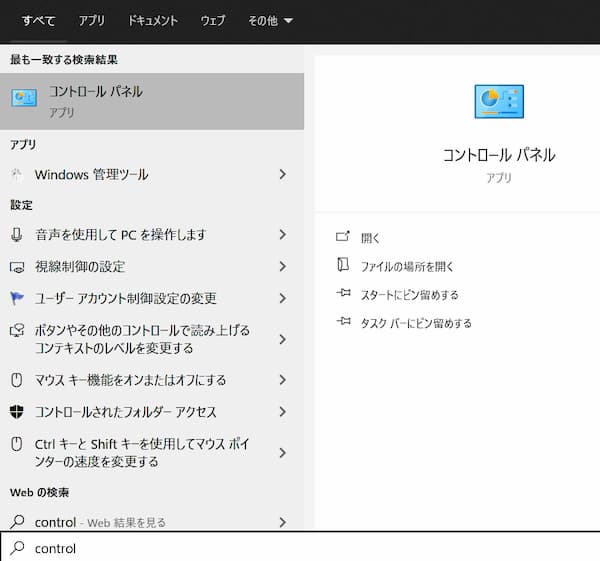Expand arrow for Windows 管理ツール
The image size is (600, 561).
point(283,175)
